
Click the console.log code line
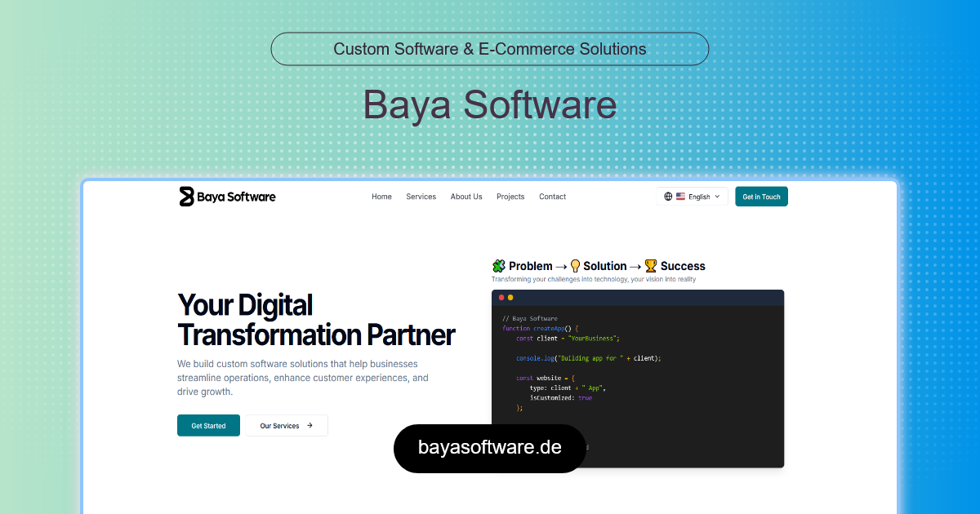coord(588,358)
